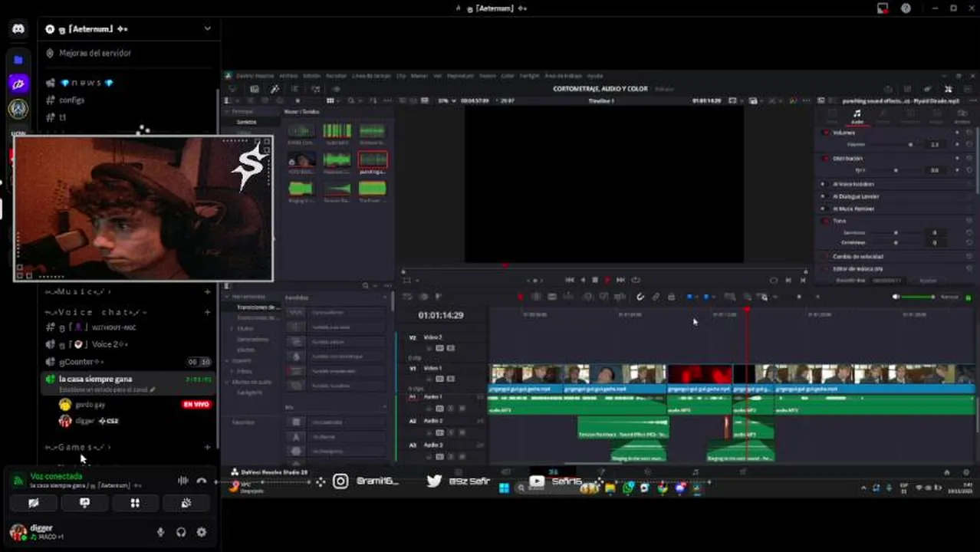Disconnect from the Discord voice call
This screenshot has height=552, width=980.
[202, 481]
